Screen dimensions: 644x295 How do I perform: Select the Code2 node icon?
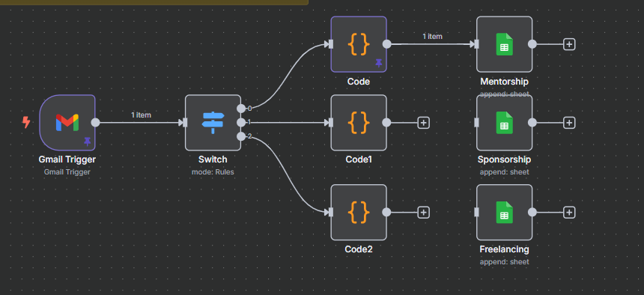pos(359,212)
